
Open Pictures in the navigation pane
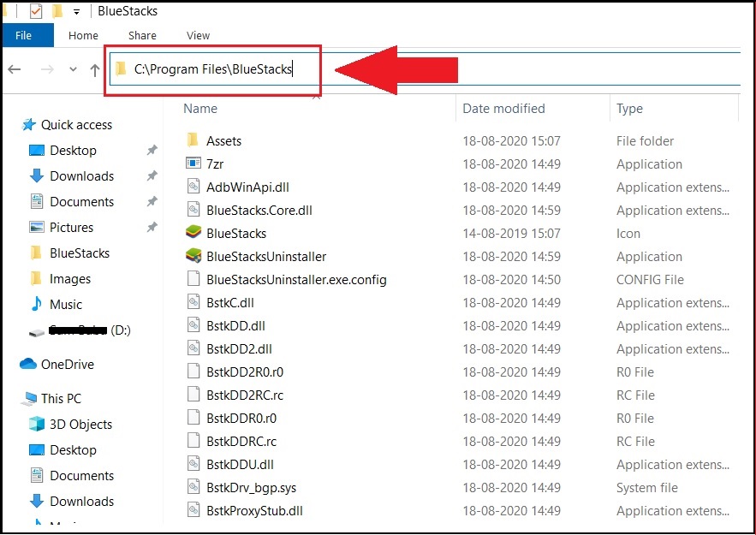pos(71,227)
